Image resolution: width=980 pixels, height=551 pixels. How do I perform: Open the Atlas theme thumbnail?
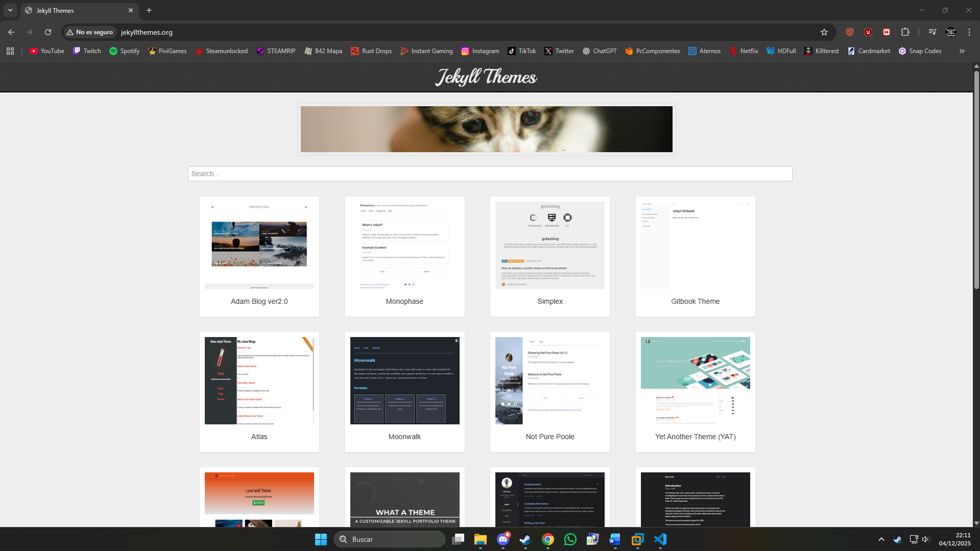(259, 380)
